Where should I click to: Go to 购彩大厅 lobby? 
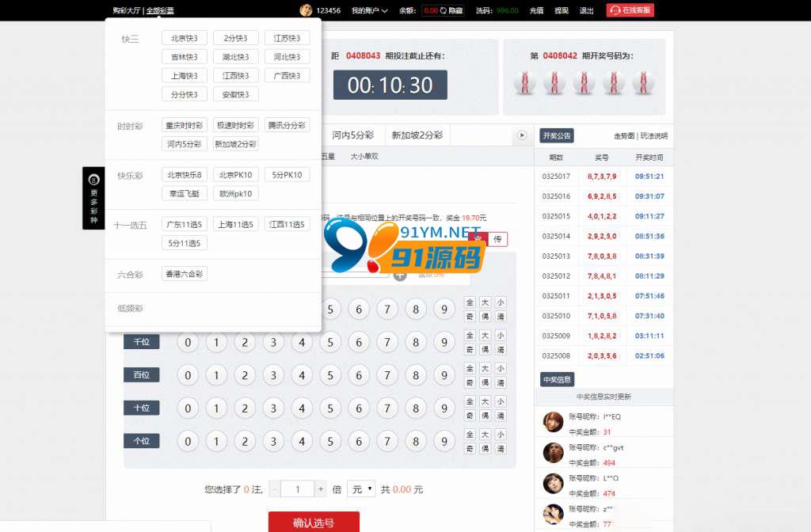pyautogui.click(x=127, y=10)
